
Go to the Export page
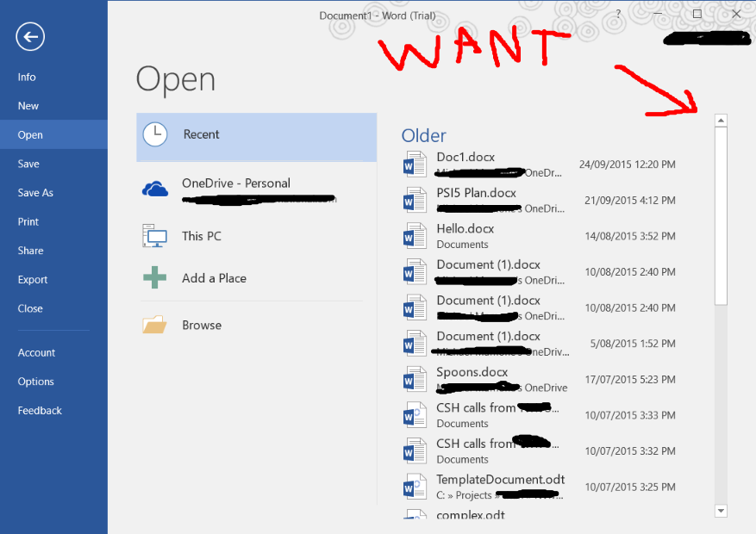pyautogui.click(x=53, y=279)
